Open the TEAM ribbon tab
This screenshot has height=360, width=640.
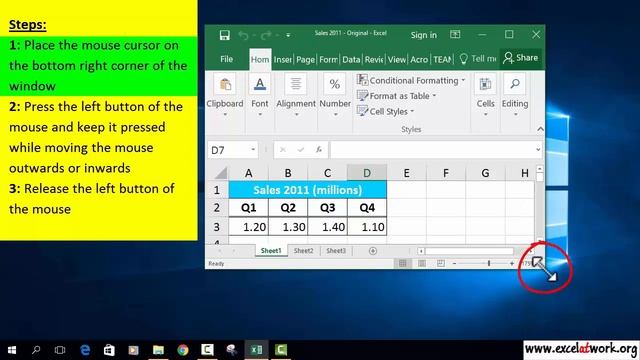point(442,60)
